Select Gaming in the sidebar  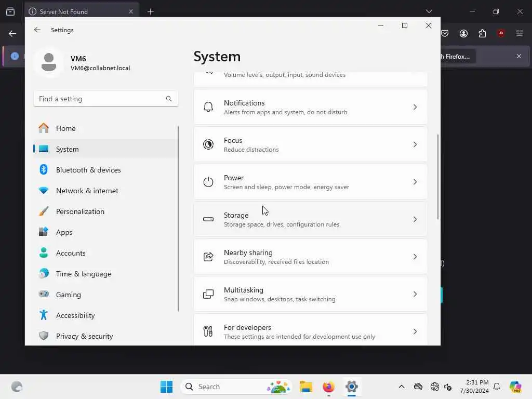point(105,295)
